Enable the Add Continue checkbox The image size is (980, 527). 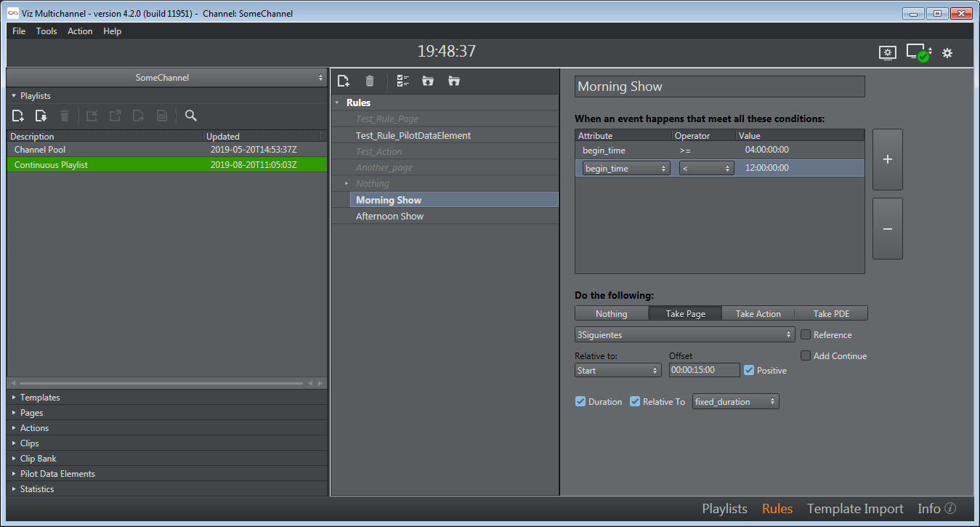click(x=806, y=356)
